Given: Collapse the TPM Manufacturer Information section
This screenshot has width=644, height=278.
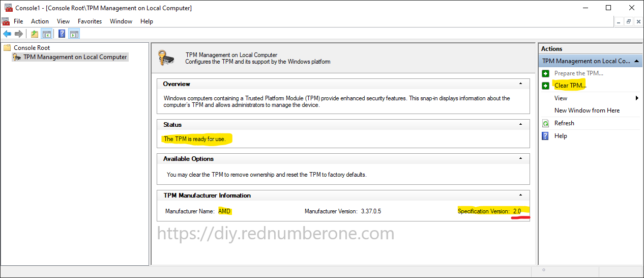Looking at the screenshot, I should click(x=520, y=195).
